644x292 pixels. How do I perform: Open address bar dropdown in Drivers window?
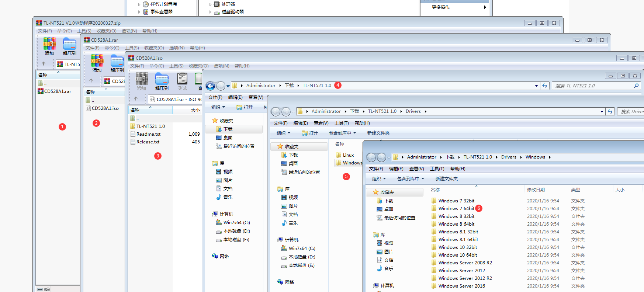click(602, 111)
